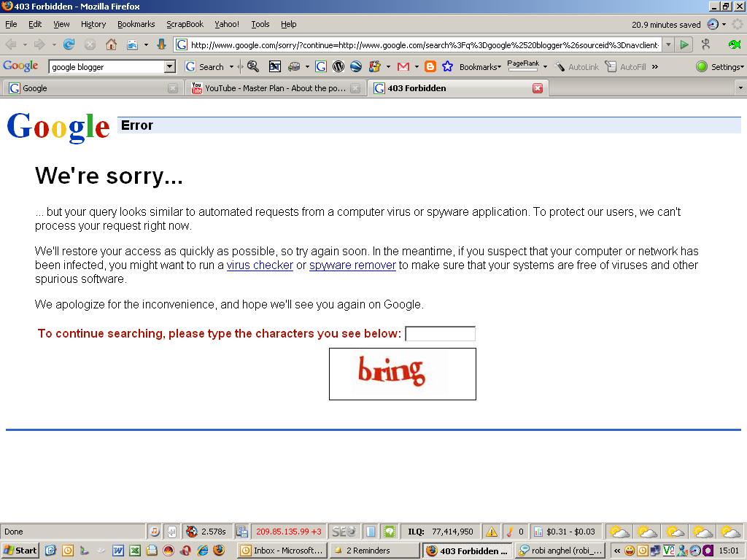Image resolution: width=747 pixels, height=560 pixels.
Task: Click the CAPTCHA image showing bring
Action: point(403,374)
